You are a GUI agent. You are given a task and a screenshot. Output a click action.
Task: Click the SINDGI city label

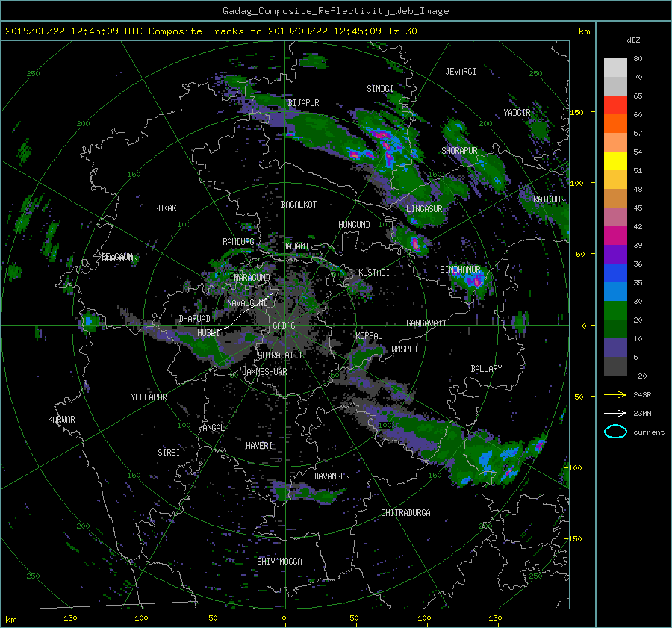click(380, 89)
